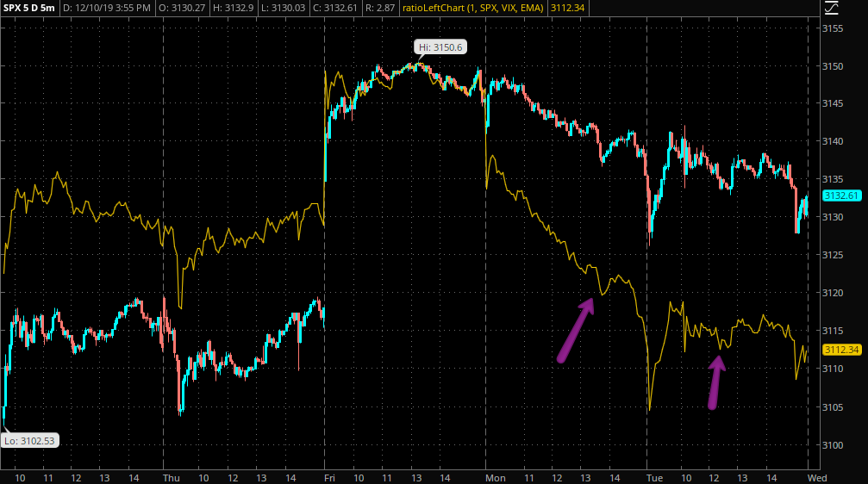The height and width of the screenshot is (484, 868).
Task: Click the 3135 price axis label
Action: (833, 179)
